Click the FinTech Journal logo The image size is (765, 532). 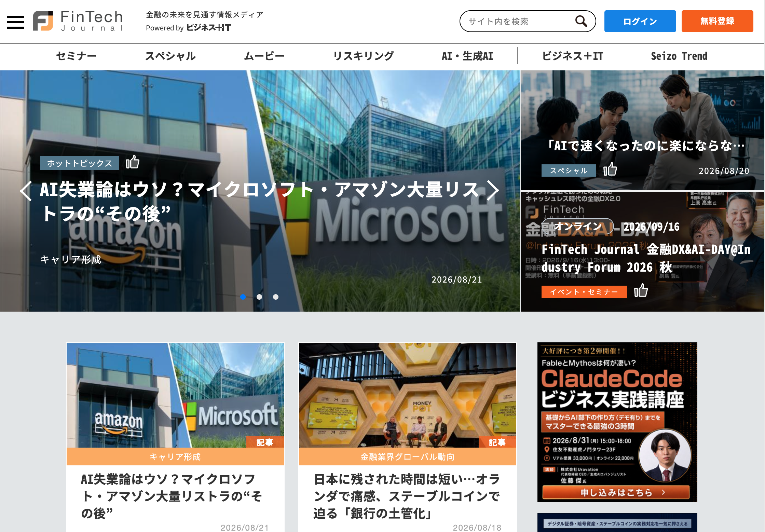[x=78, y=21]
